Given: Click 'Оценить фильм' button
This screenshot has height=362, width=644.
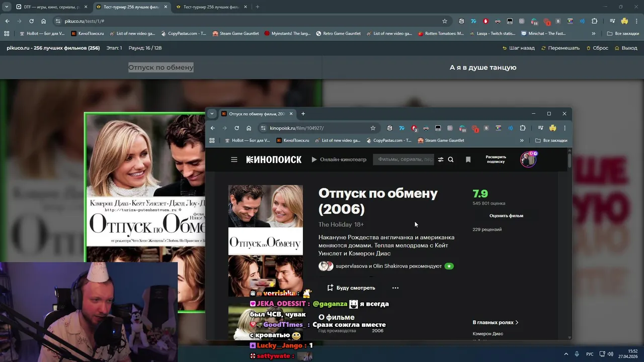Looking at the screenshot, I should [x=506, y=216].
